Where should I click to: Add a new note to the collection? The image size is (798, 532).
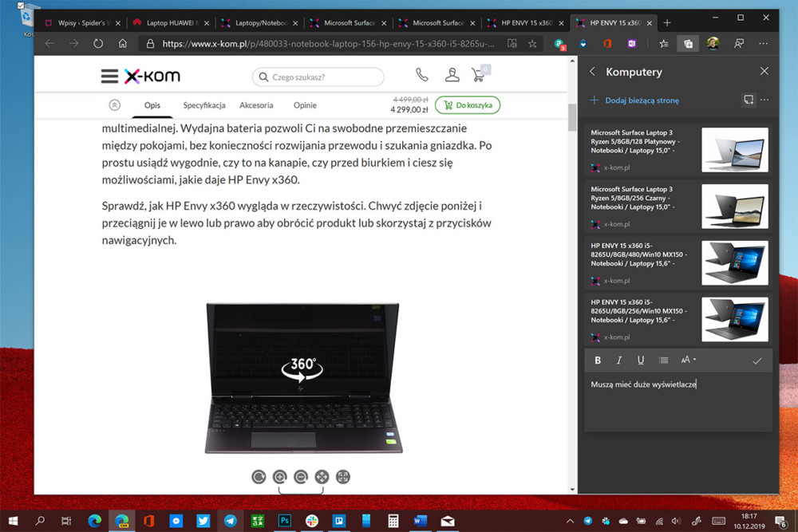click(x=749, y=100)
